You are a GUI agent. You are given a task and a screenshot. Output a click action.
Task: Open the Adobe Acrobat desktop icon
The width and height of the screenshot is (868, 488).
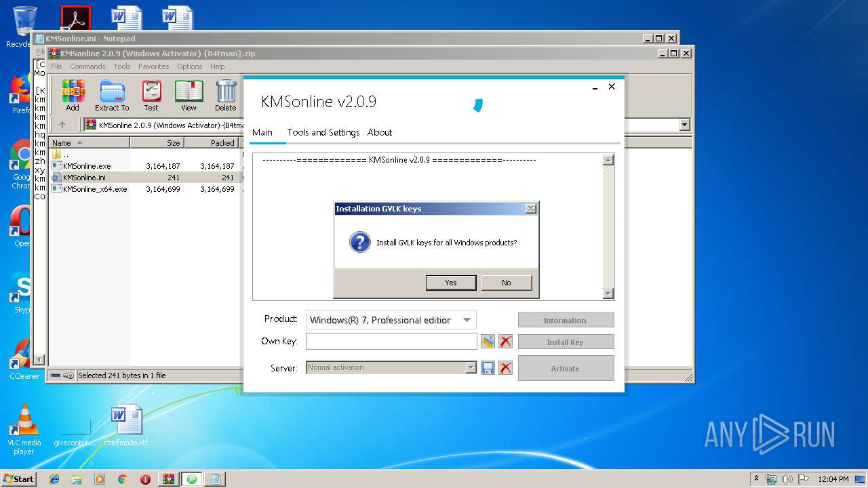[75, 18]
